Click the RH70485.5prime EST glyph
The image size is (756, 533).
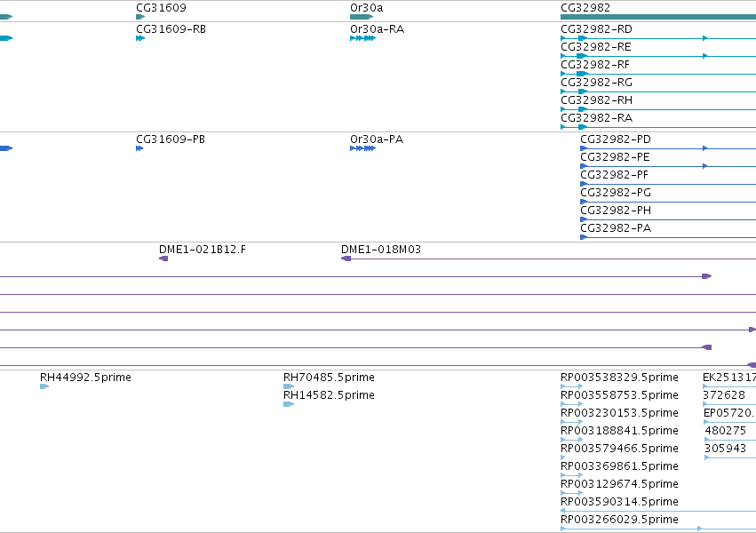click(x=289, y=386)
